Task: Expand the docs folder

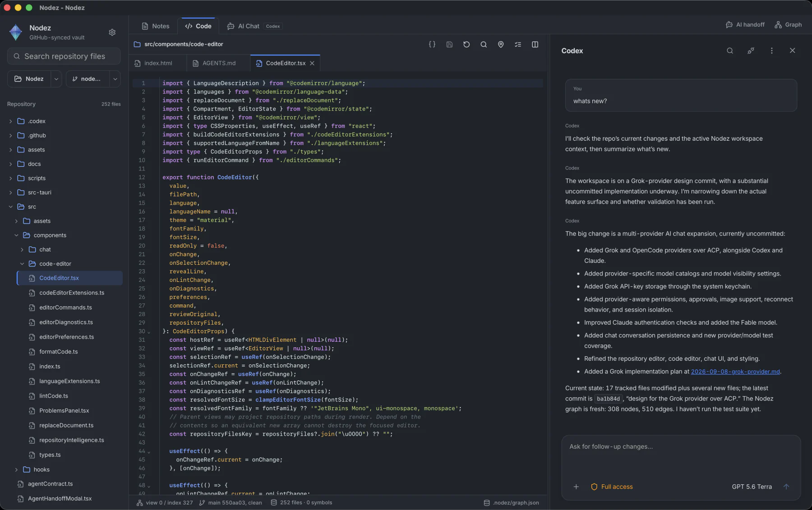Action: tap(10, 164)
